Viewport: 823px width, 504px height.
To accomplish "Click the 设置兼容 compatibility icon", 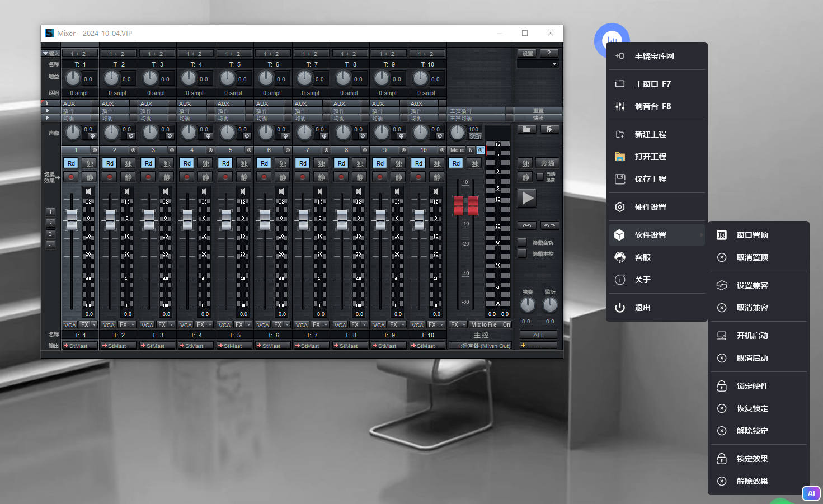I will pos(722,285).
